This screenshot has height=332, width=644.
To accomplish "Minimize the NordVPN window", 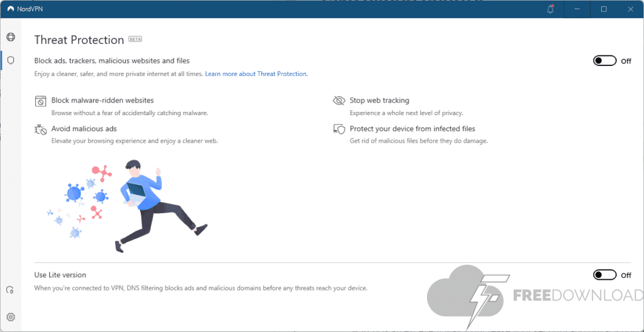I will 577,9.
